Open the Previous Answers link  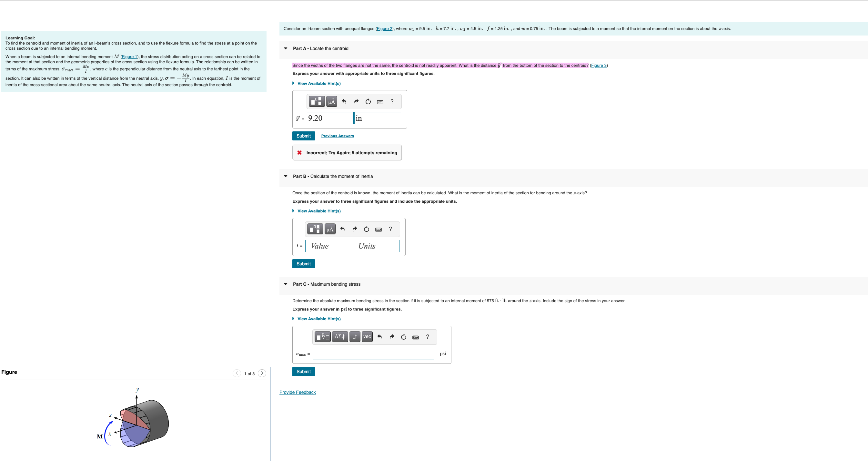(x=337, y=136)
